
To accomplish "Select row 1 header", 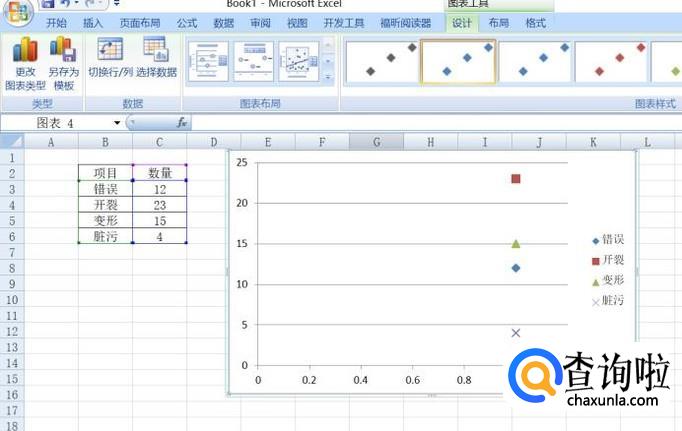I will (x=12, y=158).
